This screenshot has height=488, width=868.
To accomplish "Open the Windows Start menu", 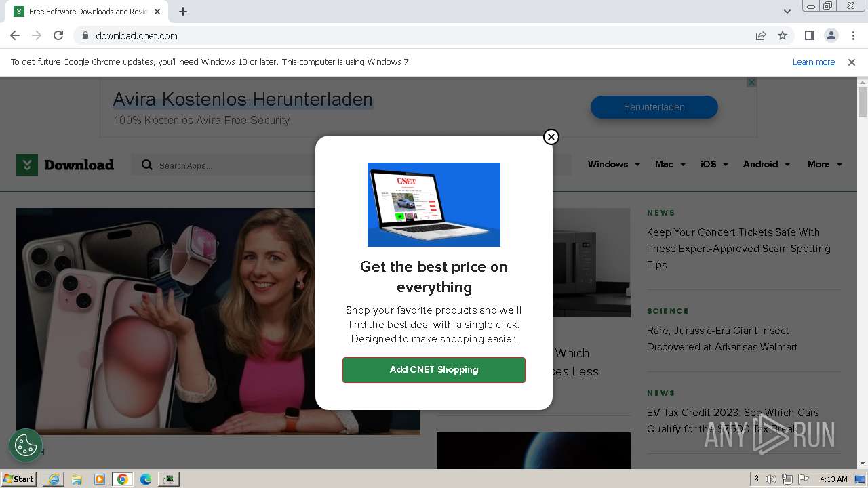I will [x=19, y=479].
